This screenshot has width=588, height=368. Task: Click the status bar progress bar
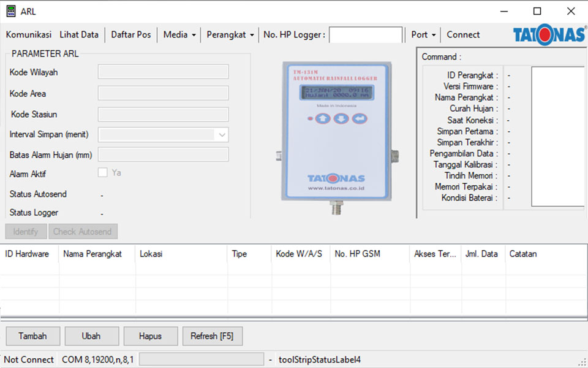[x=201, y=359]
